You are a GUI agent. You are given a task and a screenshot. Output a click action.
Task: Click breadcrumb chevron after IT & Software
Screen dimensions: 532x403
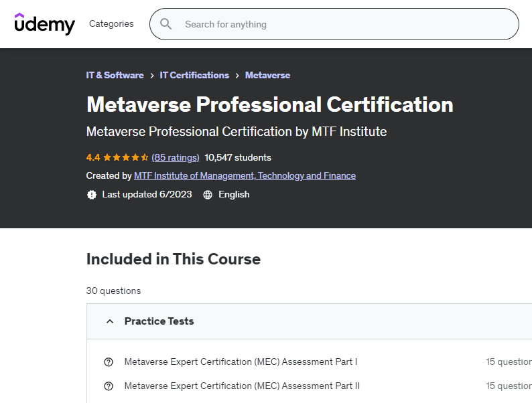point(152,76)
